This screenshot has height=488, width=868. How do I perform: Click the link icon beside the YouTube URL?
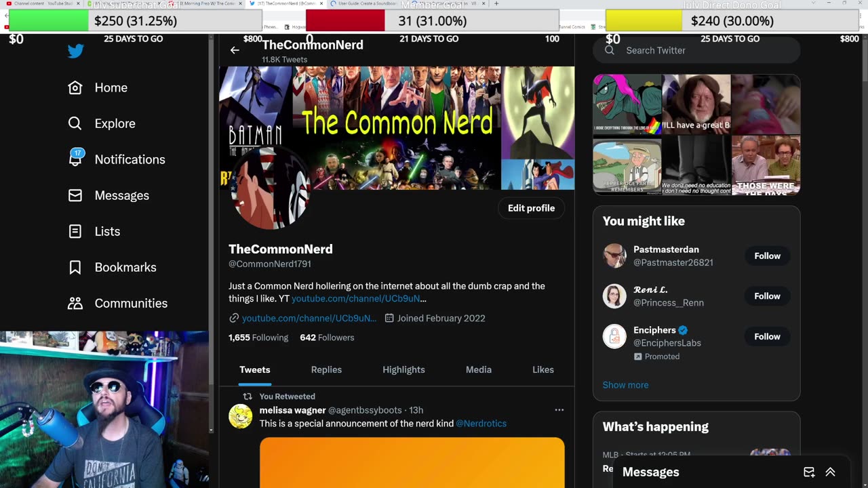tap(234, 318)
